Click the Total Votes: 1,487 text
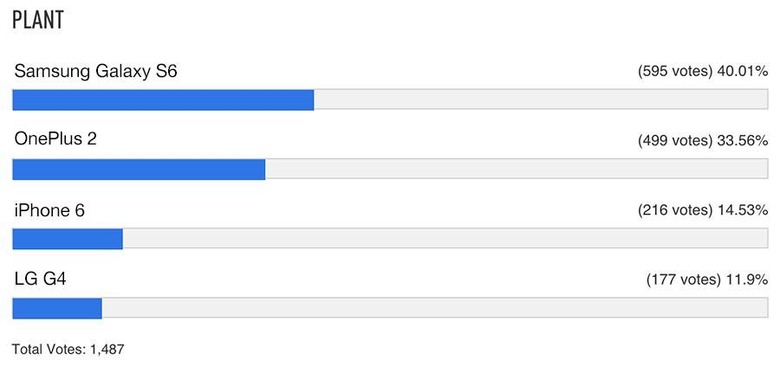 tap(68, 349)
